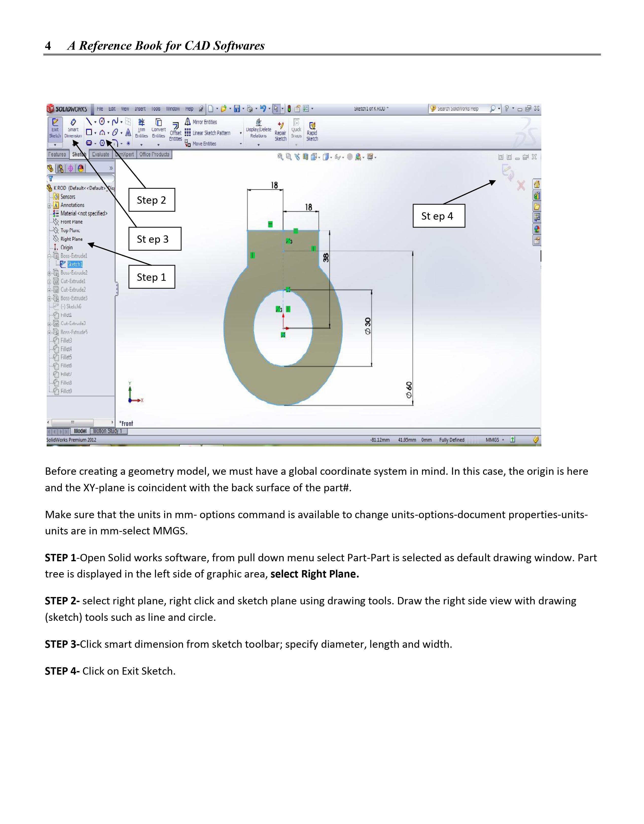Expand Boss-Extrude2 feature node

click(49, 273)
